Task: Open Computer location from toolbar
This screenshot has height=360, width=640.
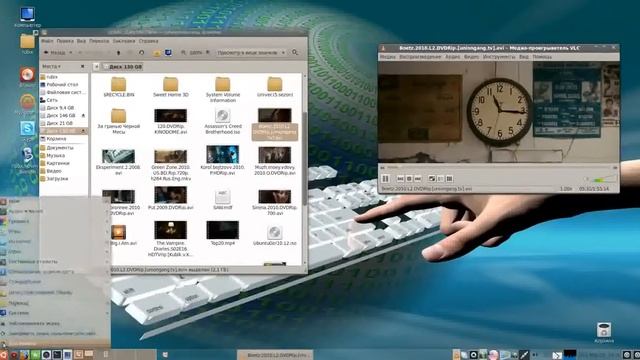Action: [x=168, y=53]
